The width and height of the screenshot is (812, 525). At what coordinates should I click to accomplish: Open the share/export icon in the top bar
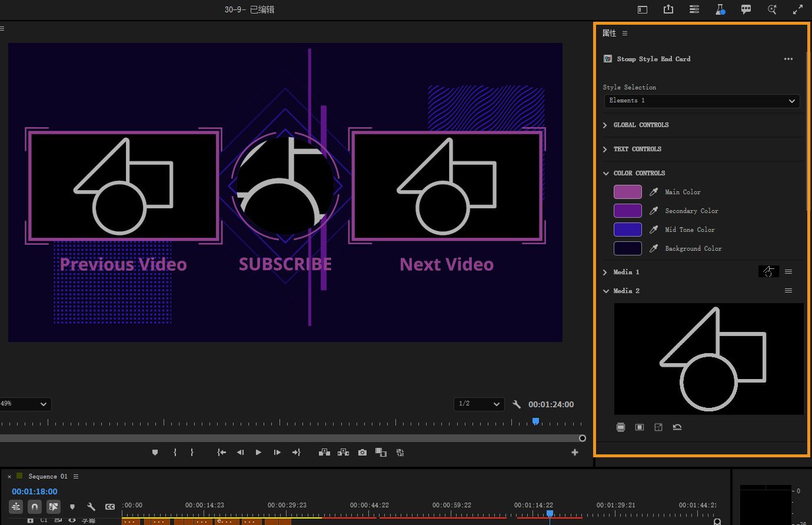tap(668, 9)
